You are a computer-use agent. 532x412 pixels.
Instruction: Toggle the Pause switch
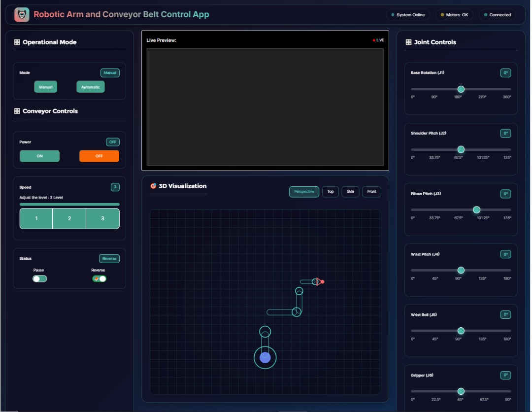40,278
